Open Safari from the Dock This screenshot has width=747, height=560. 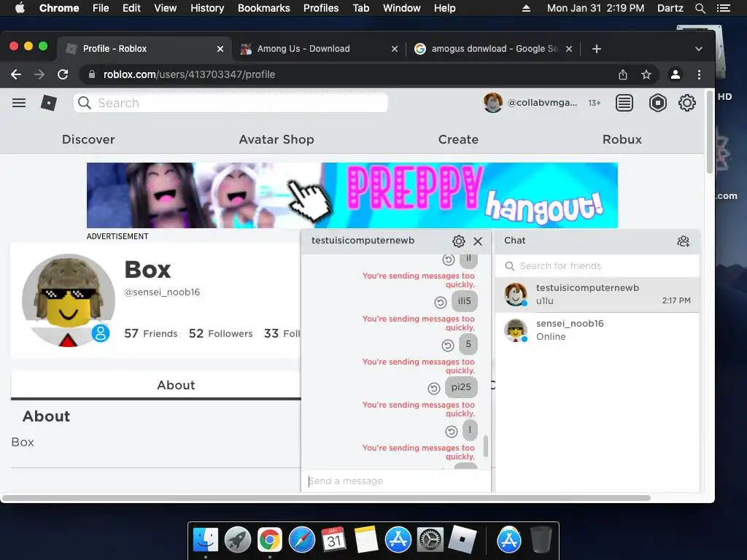(301, 540)
